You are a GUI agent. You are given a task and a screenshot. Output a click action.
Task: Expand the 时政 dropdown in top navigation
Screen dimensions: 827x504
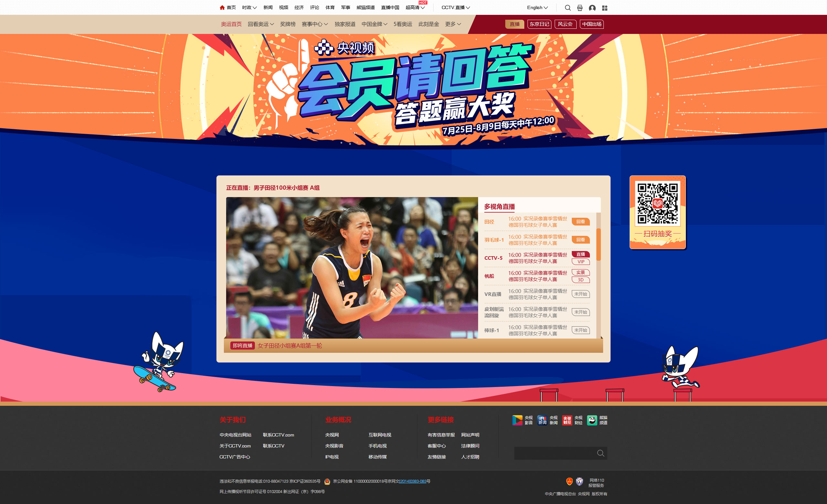coord(249,7)
